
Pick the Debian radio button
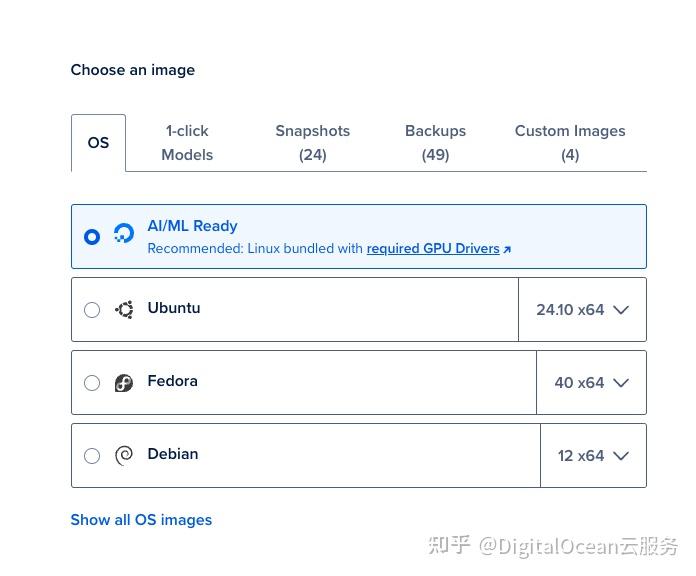click(x=92, y=456)
